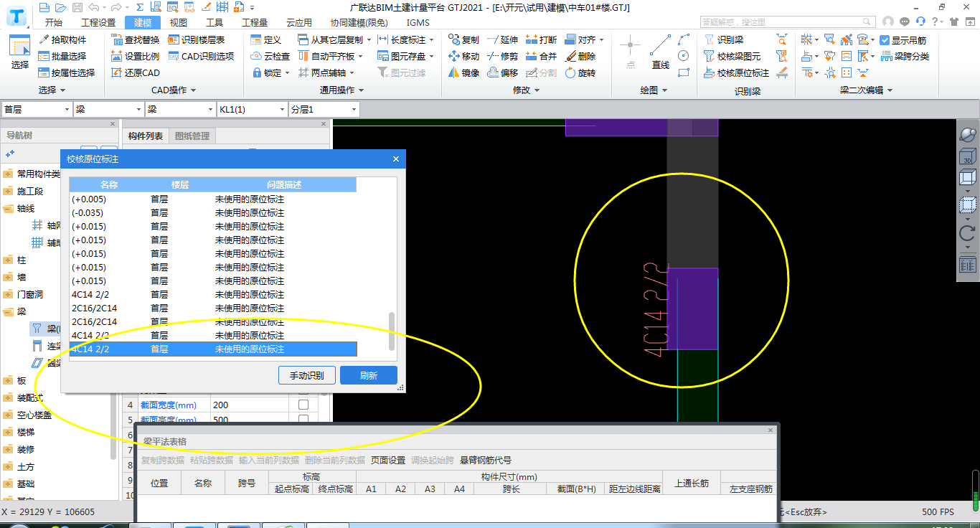Viewport: 980px width, 528px height.
Task: Click the customer service headset icon
Action: coord(920,22)
